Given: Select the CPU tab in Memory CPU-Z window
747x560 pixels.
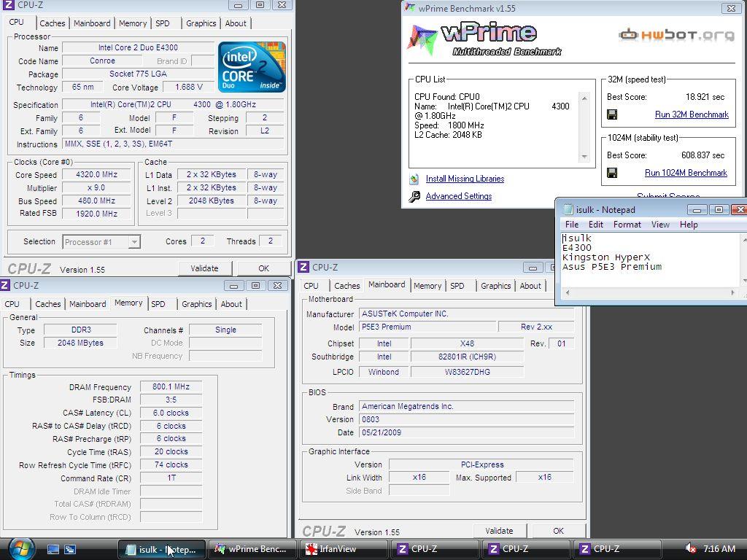Looking at the screenshot, I should point(12,304).
